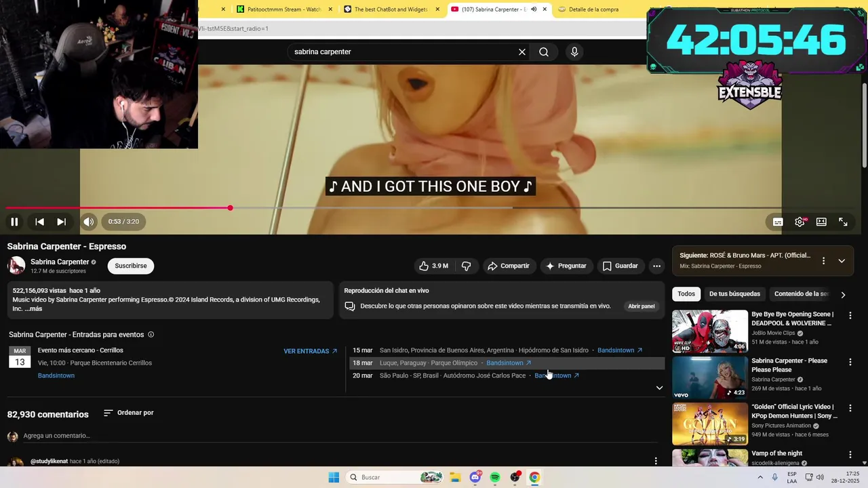Like the video with 3.9 M

(433, 266)
